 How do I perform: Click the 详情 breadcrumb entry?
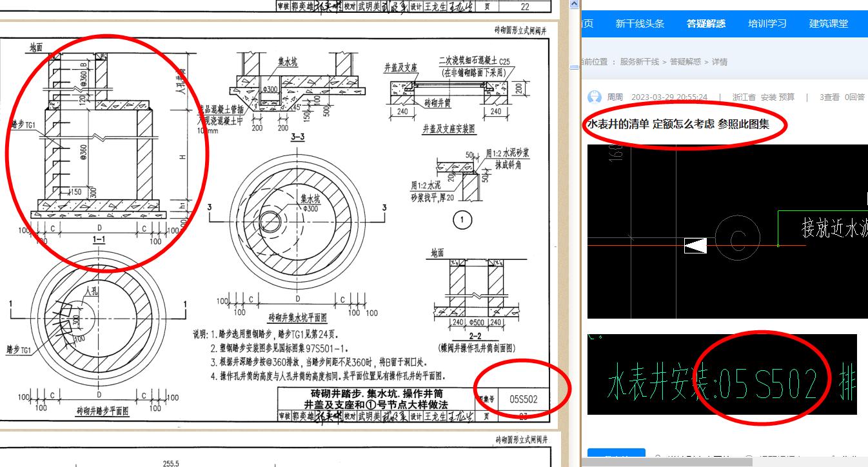[x=720, y=62]
